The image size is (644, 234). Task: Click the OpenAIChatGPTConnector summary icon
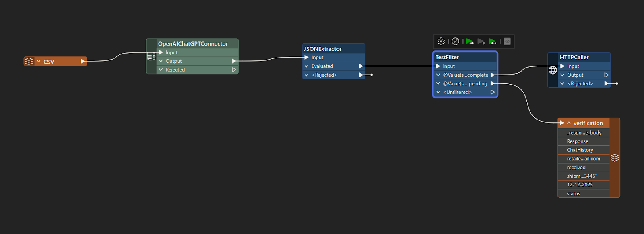click(x=151, y=56)
